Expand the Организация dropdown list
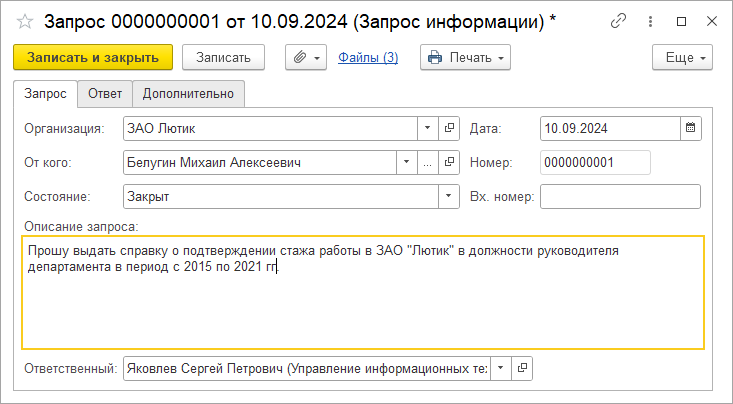The image size is (733, 404). [x=427, y=128]
